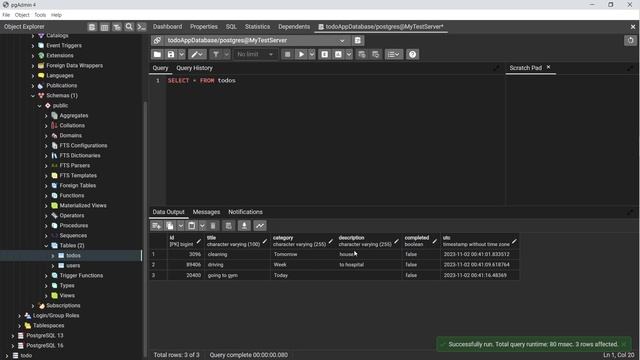
Task: Switch to Messages tab
Action: click(x=206, y=212)
